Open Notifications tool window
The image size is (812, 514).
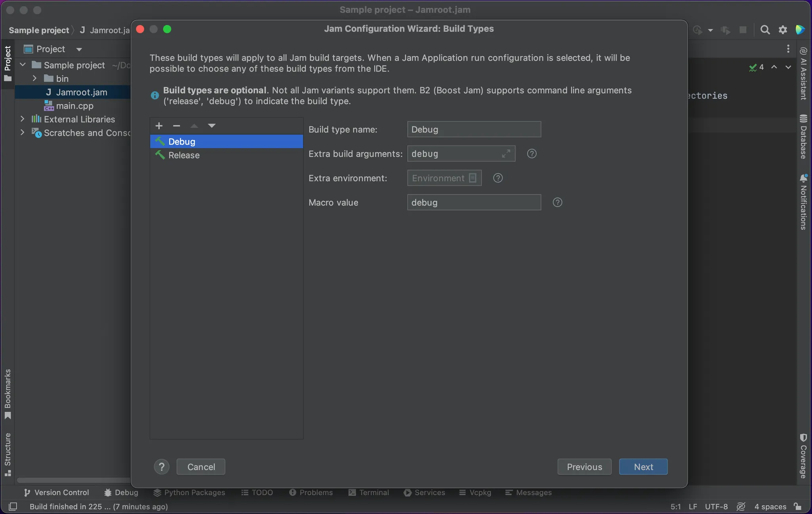[804, 202]
